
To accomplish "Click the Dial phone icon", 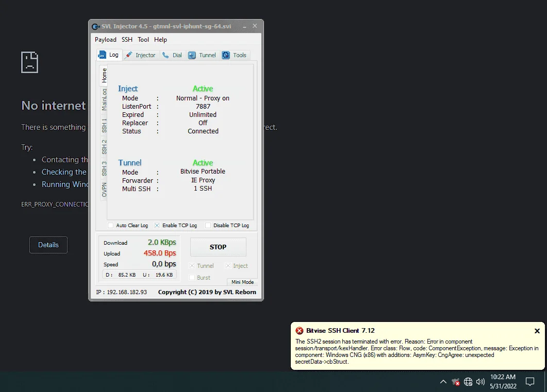I will click(165, 55).
